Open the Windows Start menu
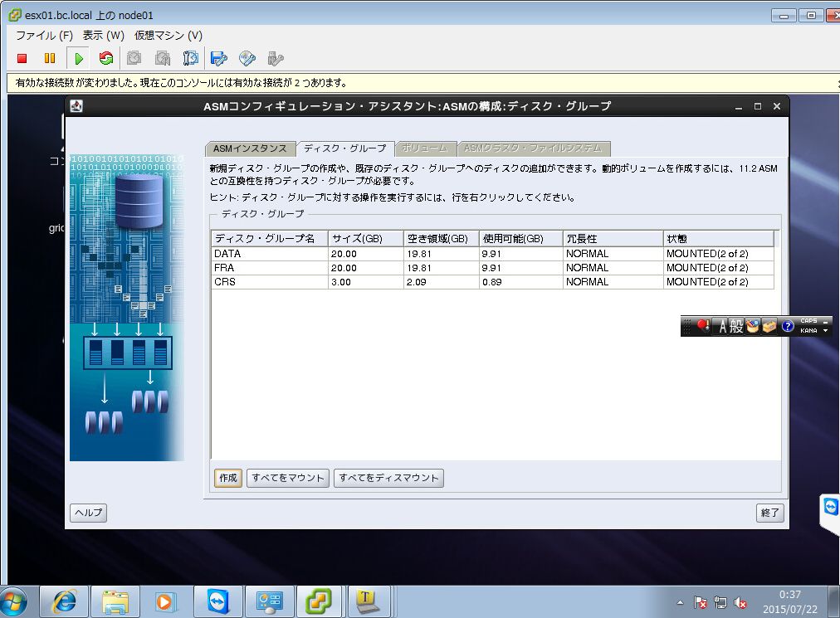840x618 pixels. point(13,602)
